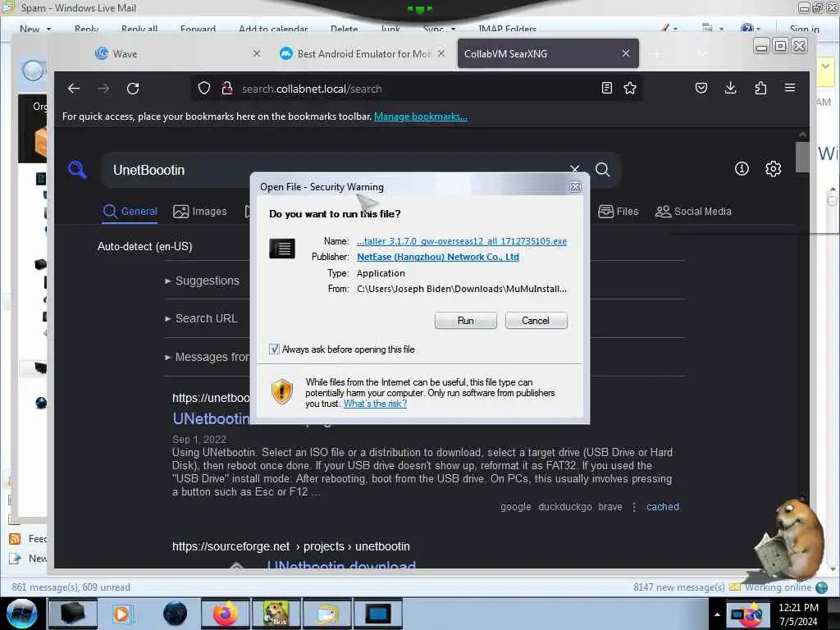Bookmark this page with the star icon
This screenshot has width=840, height=630.
click(x=630, y=88)
